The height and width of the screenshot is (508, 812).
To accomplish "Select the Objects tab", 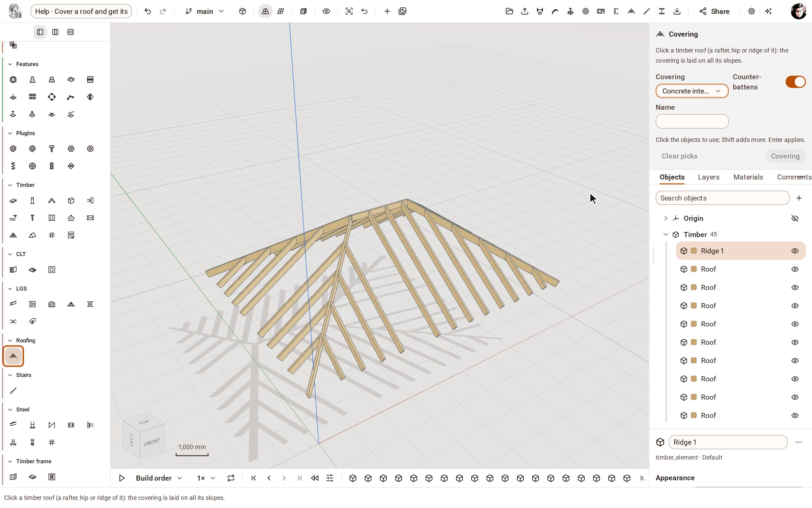I will coord(672,177).
